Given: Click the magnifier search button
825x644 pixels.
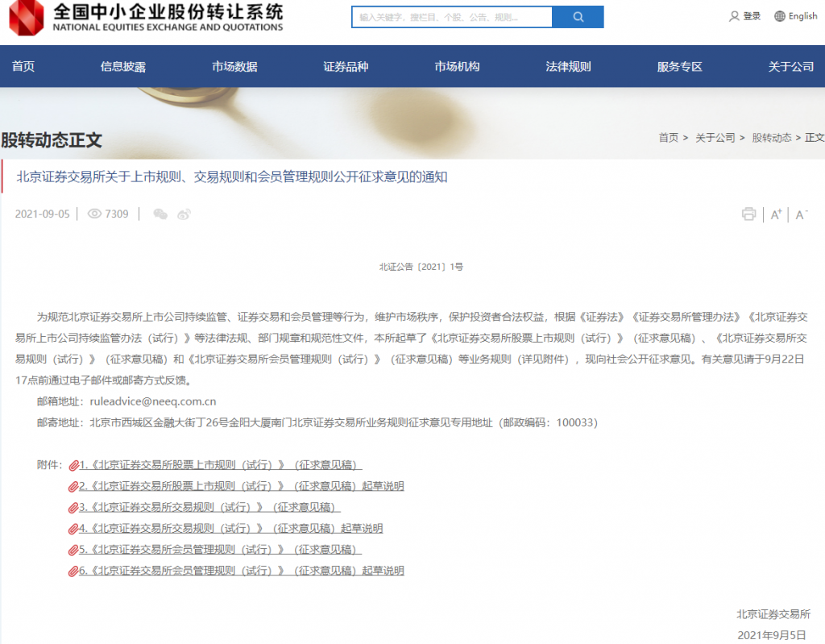Looking at the screenshot, I should [x=578, y=17].
